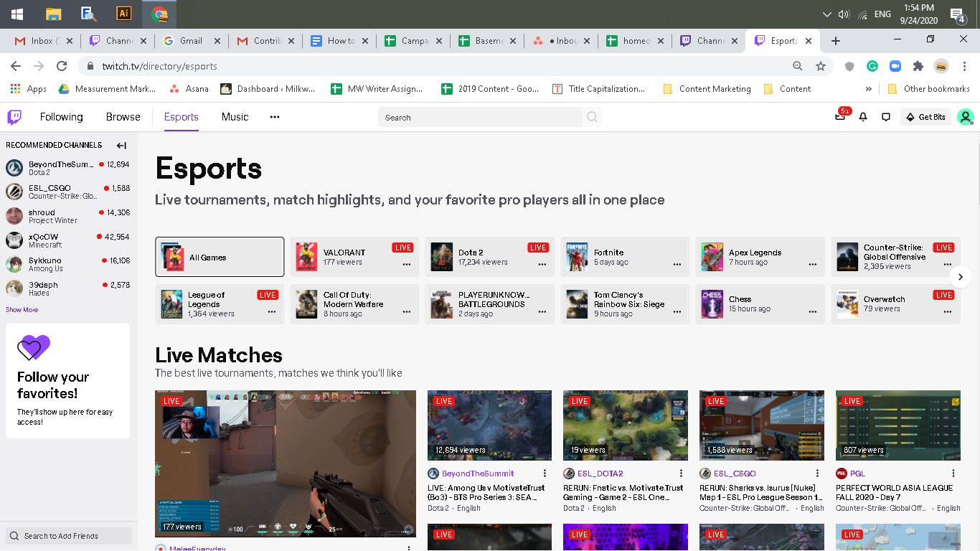Open Sykkuno in recommended channels
The height and width of the screenshot is (551, 980).
pyautogui.click(x=68, y=264)
